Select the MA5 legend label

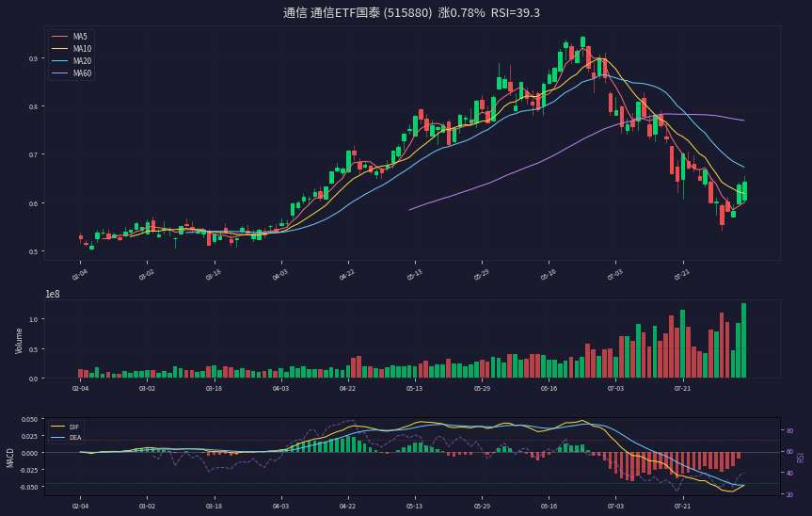coord(80,37)
